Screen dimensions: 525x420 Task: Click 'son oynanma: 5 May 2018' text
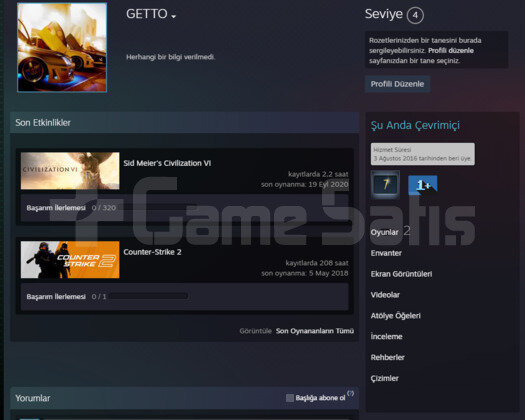(305, 273)
